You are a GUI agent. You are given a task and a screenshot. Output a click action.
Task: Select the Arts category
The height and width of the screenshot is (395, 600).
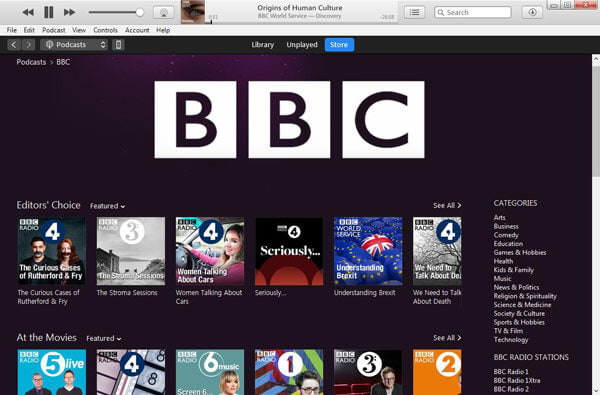(x=499, y=217)
